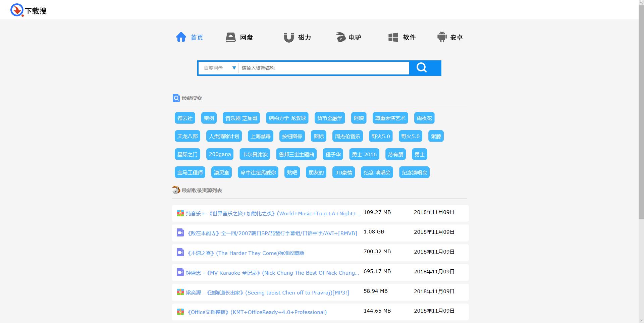The image size is (644, 323).
Task: Click the video icon before 《不速之客》
Action: click(x=180, y=253)
